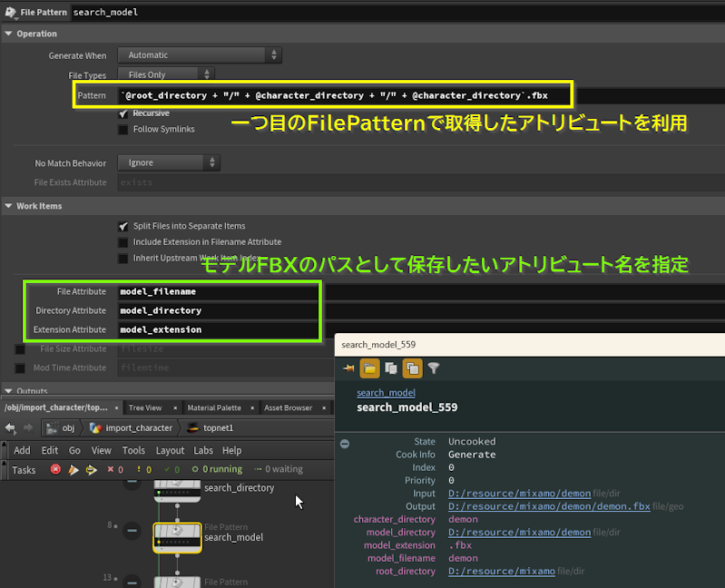Enable Inherit Upstream Work Item Index
725x588 pixels.
point(123,258)
